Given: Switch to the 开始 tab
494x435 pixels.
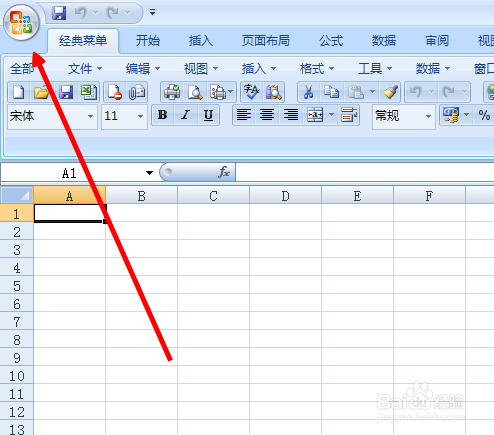Looking at the screenshot, I should pyautogui.click(x=148, y=41).
